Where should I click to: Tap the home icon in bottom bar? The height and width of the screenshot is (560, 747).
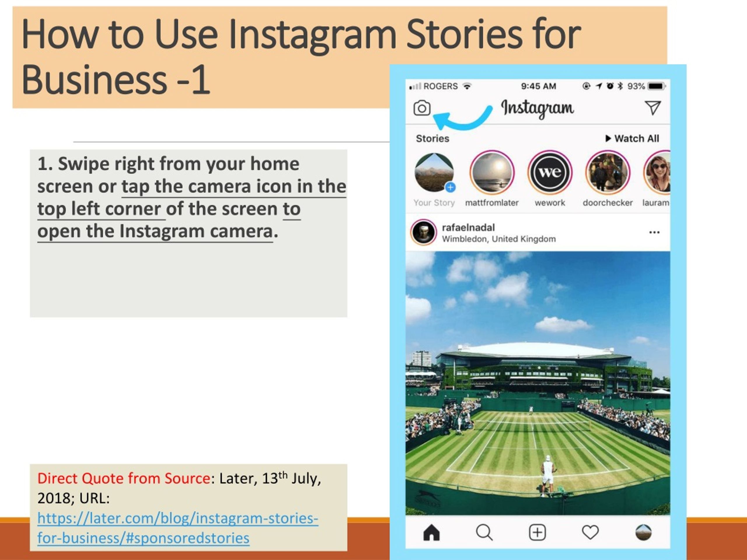coord(432,533)
